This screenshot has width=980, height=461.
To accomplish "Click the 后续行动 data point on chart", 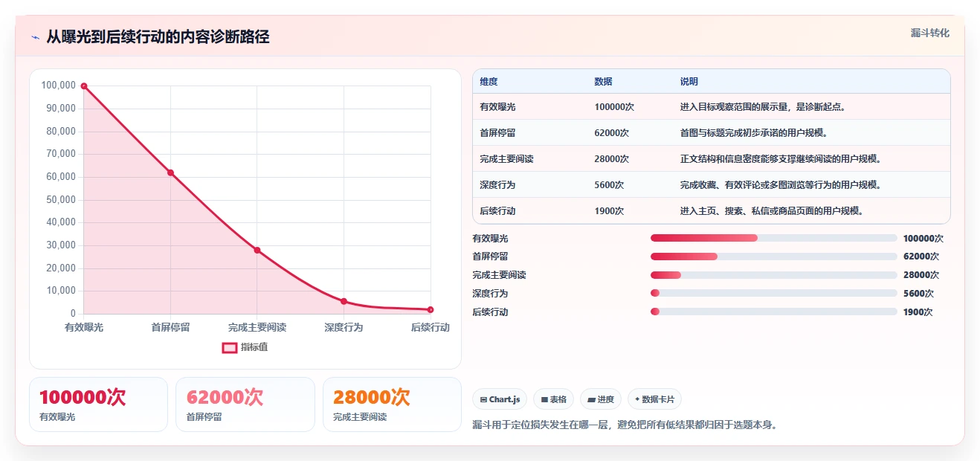I will 431,309.
